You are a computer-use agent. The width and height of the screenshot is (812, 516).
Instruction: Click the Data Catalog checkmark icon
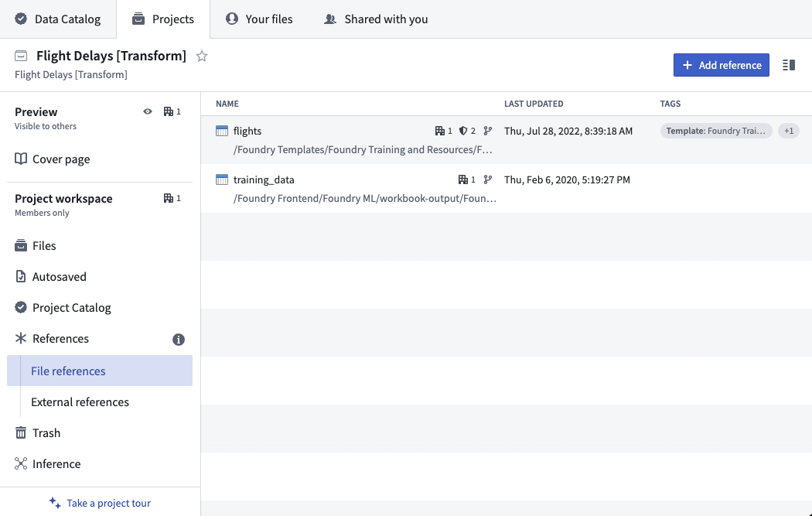(21, 19)
